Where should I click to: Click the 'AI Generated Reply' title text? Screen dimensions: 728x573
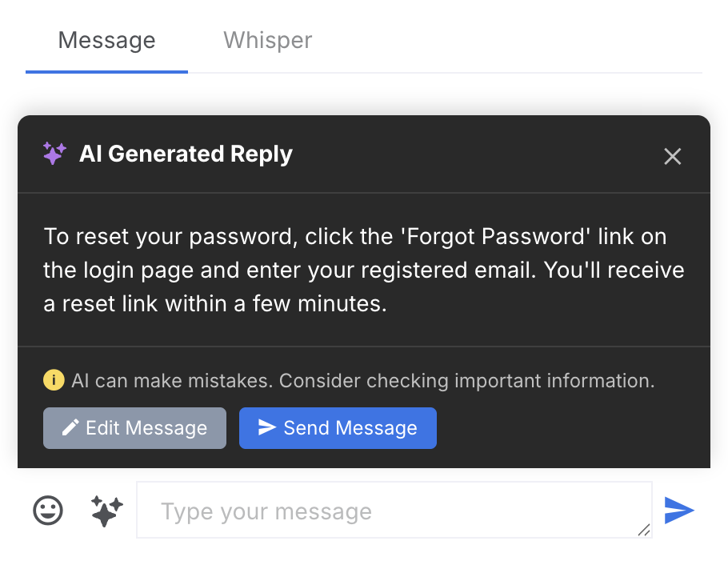[186, 154]
